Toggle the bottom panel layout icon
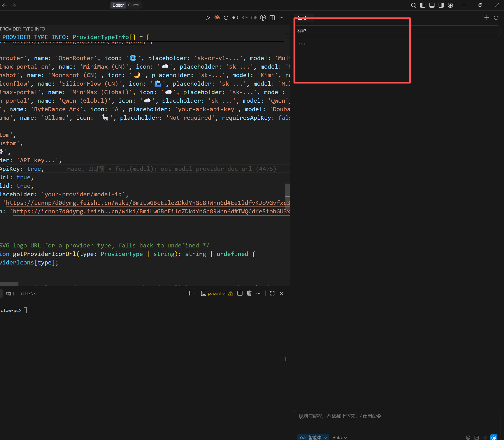The image size is (504, 440). point(432,5)
